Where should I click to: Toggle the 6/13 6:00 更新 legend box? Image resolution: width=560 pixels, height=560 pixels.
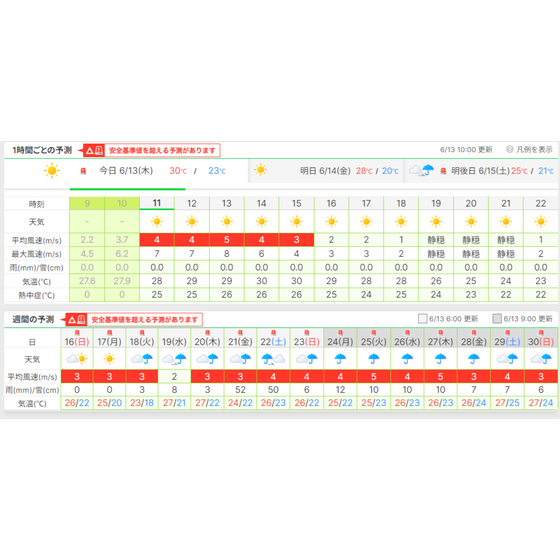(x=422, y=319)
